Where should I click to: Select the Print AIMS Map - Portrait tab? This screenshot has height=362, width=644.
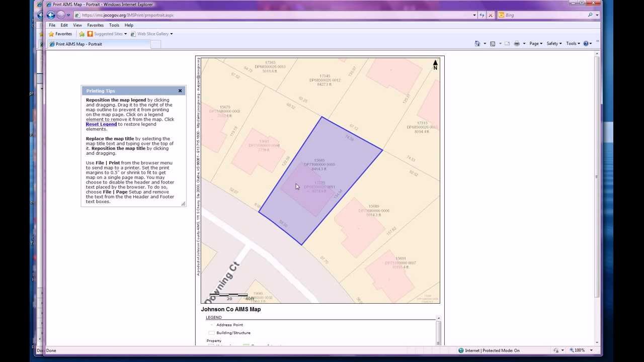(x=99, y=44)
